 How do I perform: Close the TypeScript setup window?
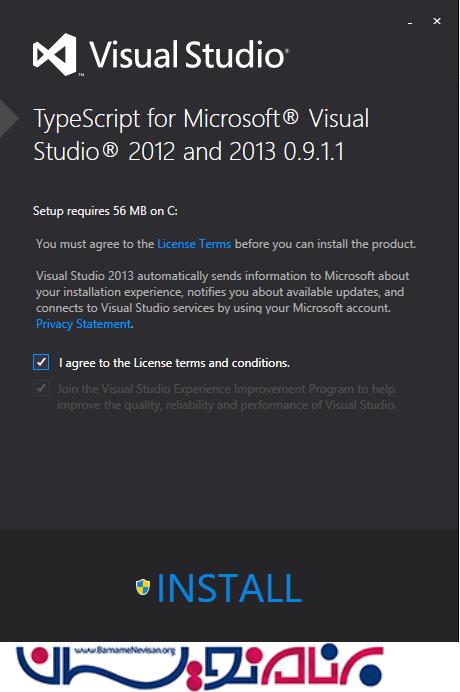click(437, 21)
